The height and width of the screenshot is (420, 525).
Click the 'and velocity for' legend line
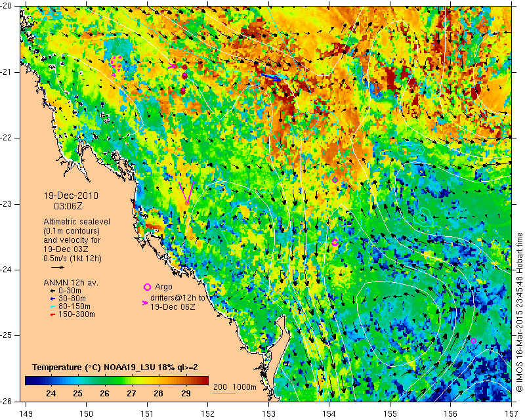point(72,240)
